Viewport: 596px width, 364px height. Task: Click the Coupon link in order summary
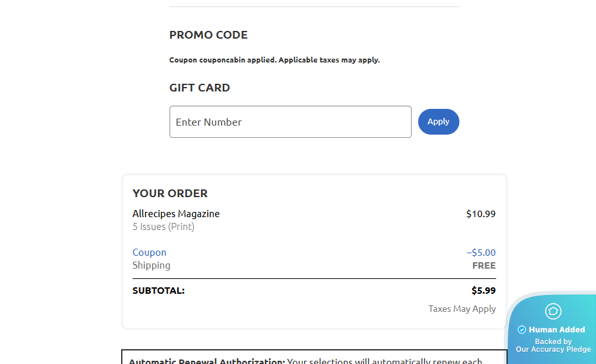point(149,253)
